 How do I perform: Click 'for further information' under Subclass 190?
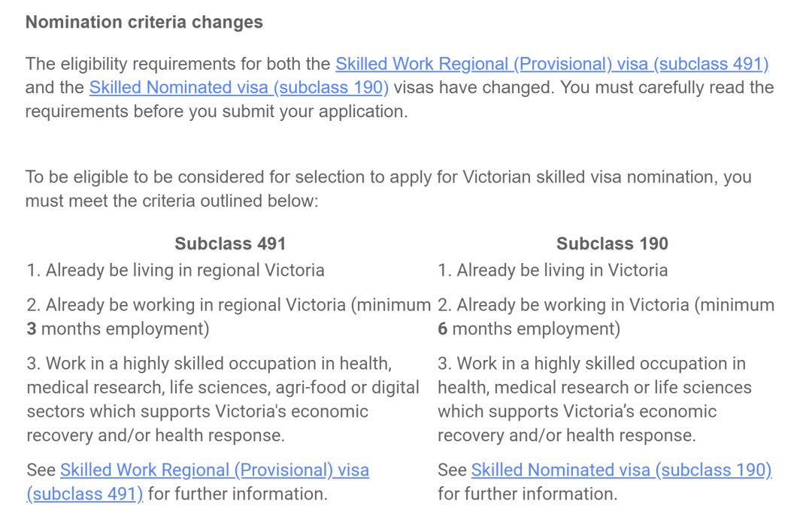[528, 494]
